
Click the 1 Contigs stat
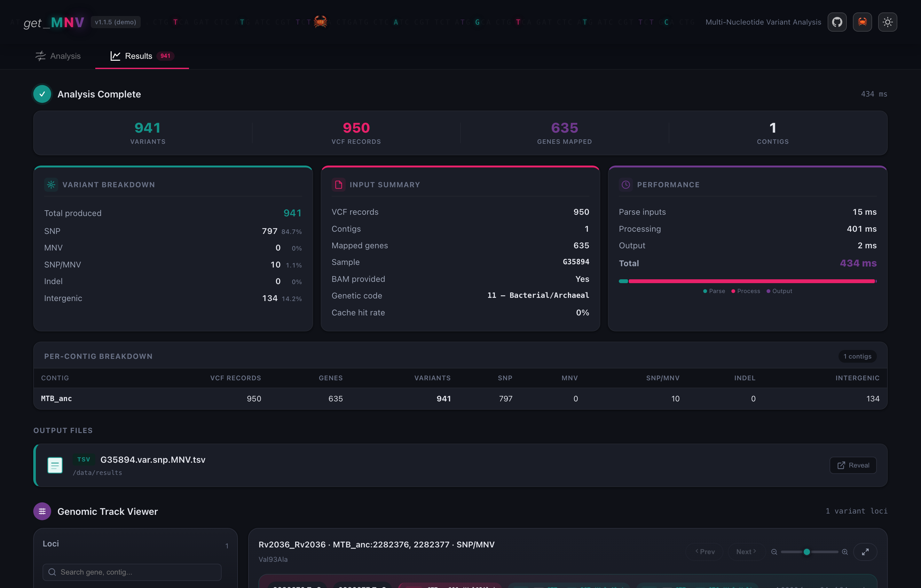click(x=773, y=133)
